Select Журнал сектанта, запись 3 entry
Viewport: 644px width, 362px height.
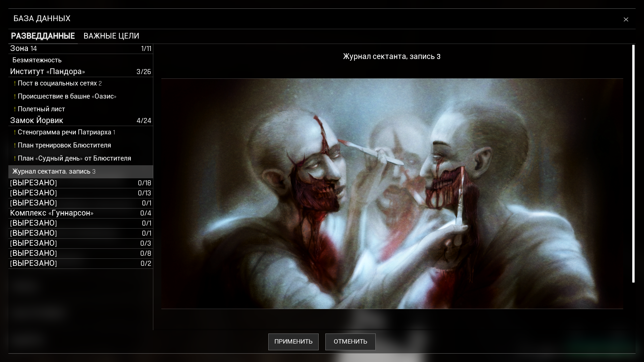click(54, 172)
